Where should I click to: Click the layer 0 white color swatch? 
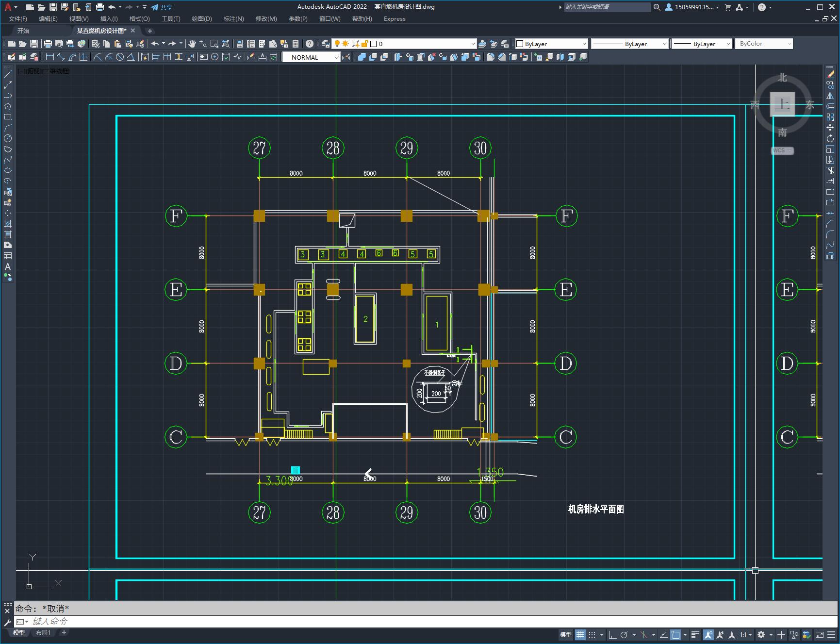click(x=374, y=44)
